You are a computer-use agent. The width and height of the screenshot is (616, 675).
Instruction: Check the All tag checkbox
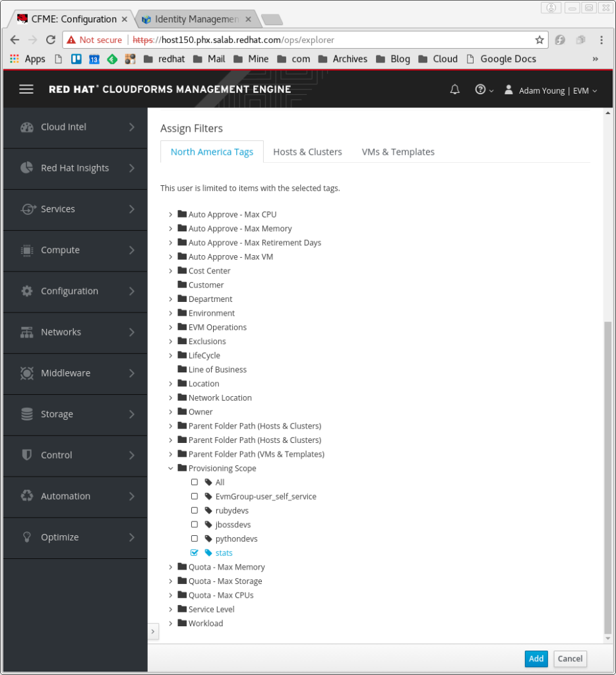pyautogui.click(x=195, y=482)
